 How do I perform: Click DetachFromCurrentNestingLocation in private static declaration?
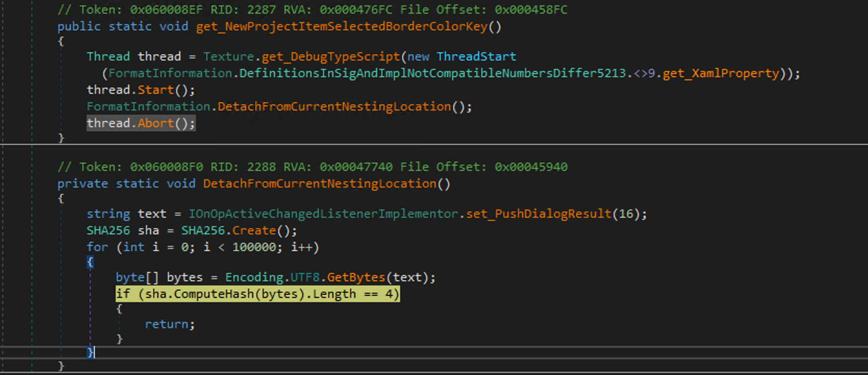(320, 183)
